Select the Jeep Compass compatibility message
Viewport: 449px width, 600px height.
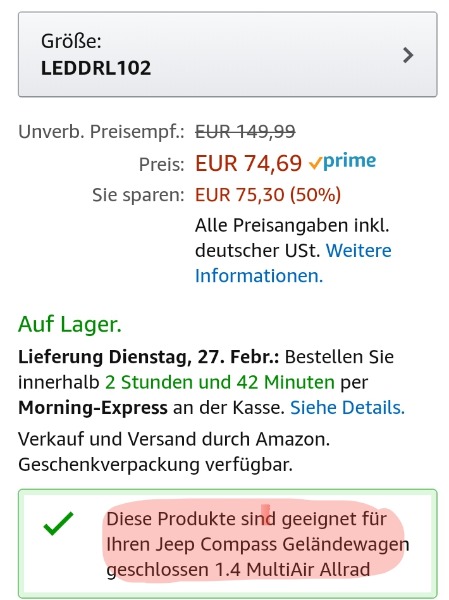[x=258, y=544]
